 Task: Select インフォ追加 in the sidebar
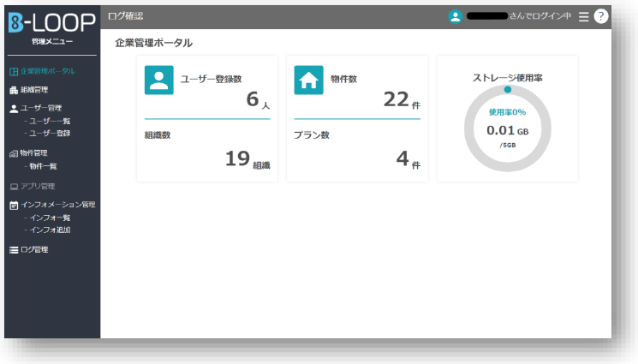click(x=50, y=230)
